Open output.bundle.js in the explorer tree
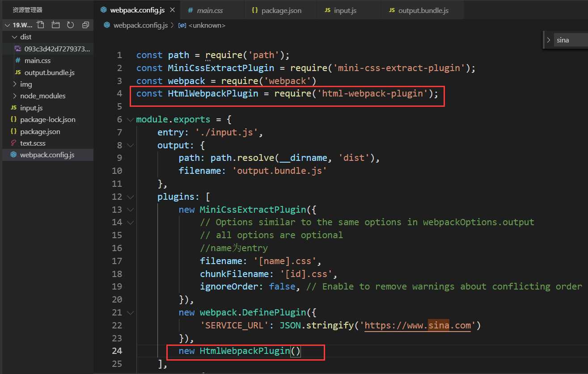The height and width of the screenshot is (374, 588). [49, 72]
